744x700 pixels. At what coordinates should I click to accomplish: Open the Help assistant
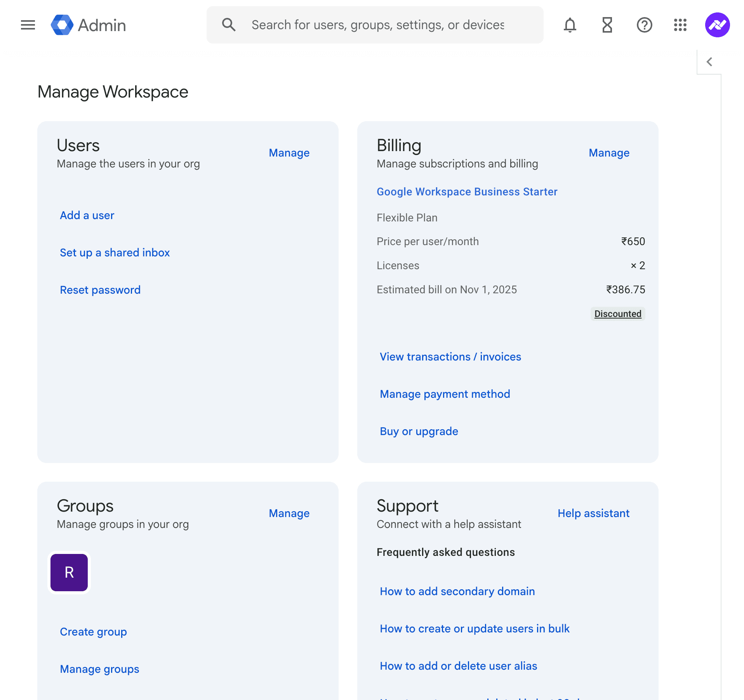point(594,513)
